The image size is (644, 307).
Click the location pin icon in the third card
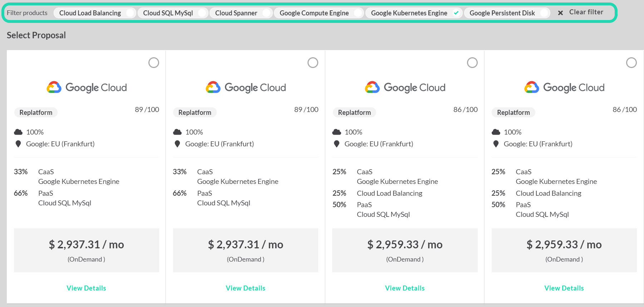[x=336, y=144]
